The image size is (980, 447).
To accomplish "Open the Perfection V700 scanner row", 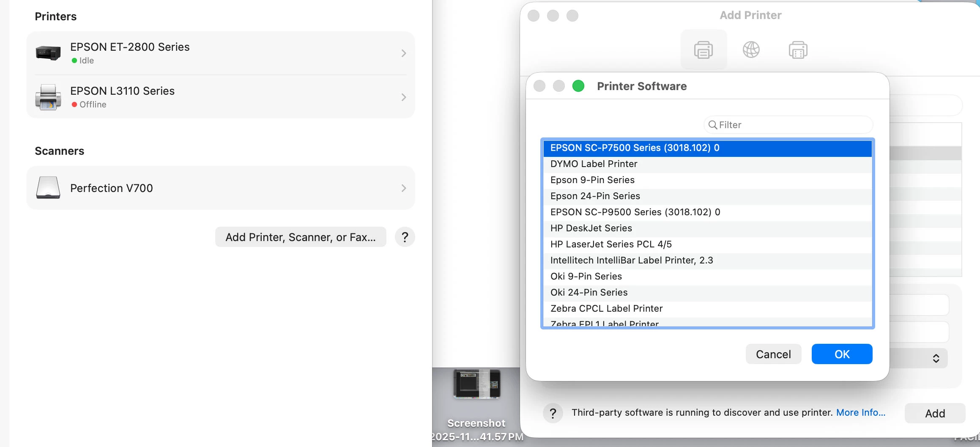I will click(x=221, y=188).
